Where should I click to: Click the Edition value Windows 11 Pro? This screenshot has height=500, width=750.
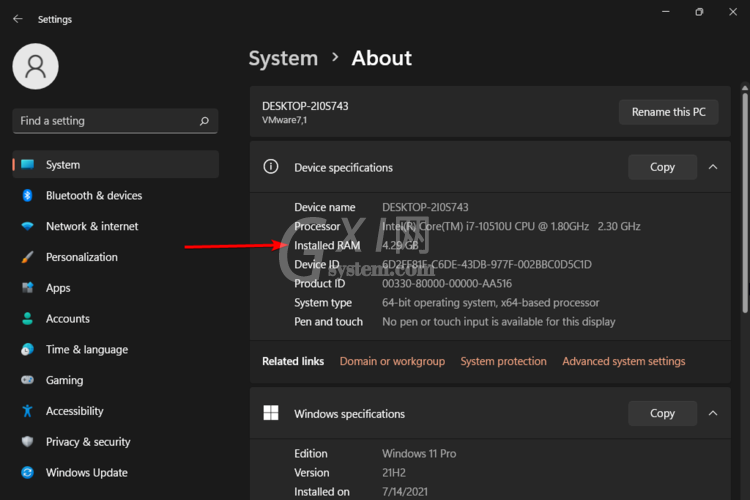tap(419, 454)
